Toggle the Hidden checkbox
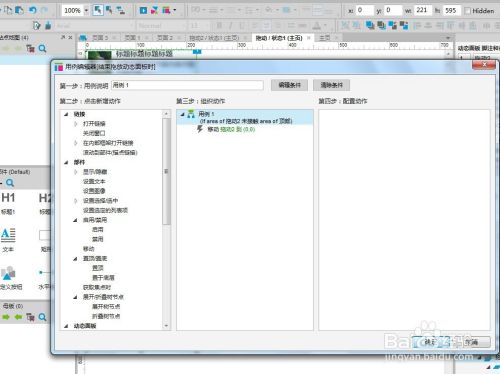 tap(467, 11)
